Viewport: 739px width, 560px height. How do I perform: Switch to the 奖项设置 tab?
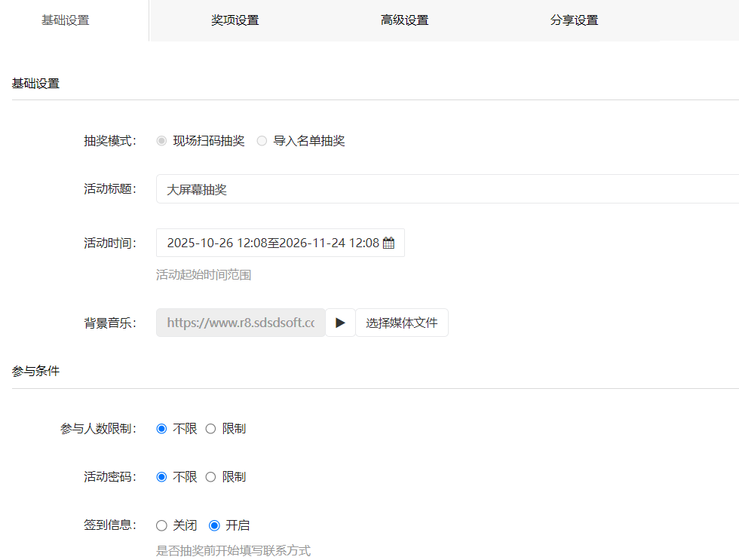point(235,20)
